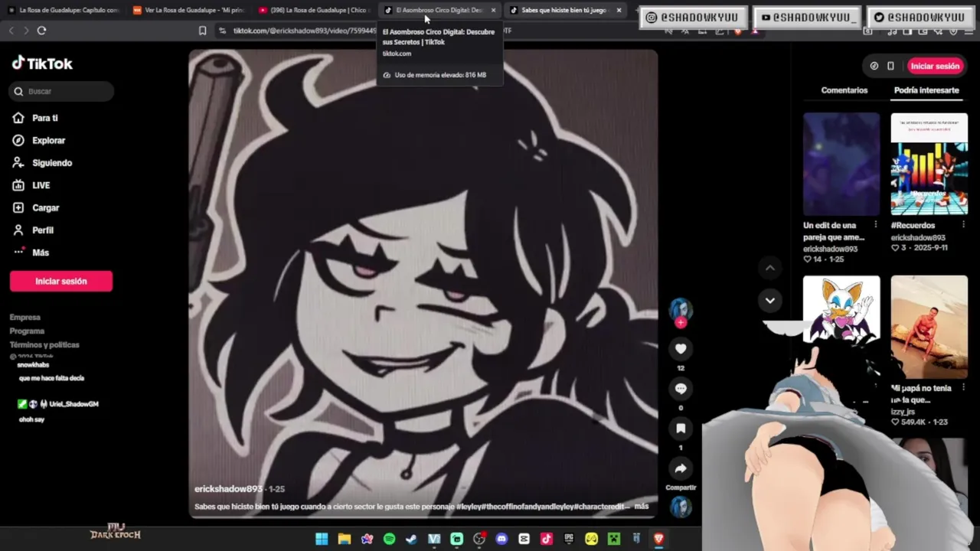Viewport: 980px width, 551px height.
Task: Click the round icon left of Iniciar sesión
Action: coord(874,66)
